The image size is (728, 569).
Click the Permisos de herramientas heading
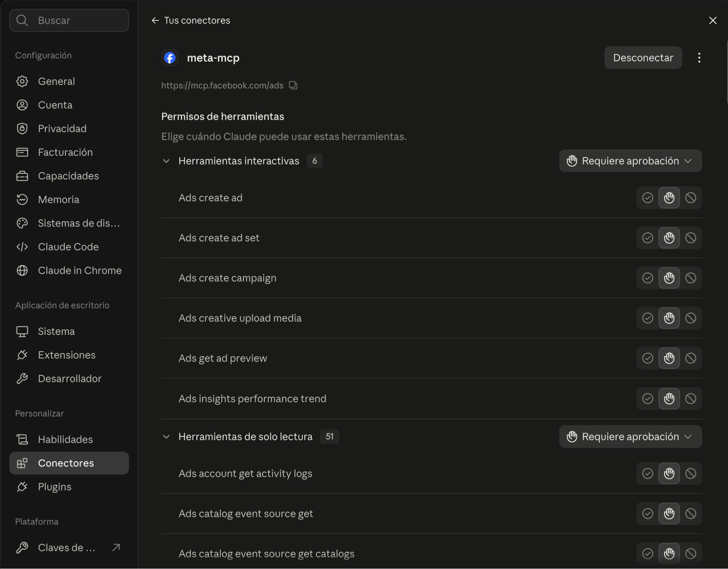(x=223, y=116)
